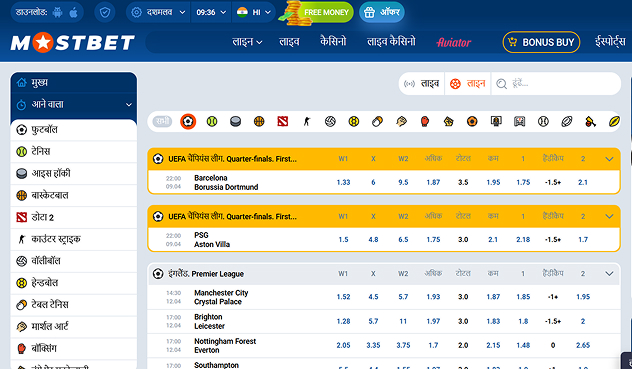Switch to the लाइन toggle tab

tap(468, 83)
